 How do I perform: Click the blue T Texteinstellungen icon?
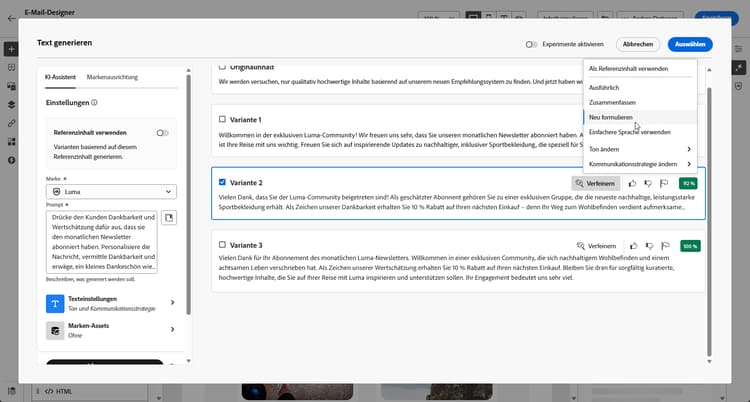tap(55, 303)
